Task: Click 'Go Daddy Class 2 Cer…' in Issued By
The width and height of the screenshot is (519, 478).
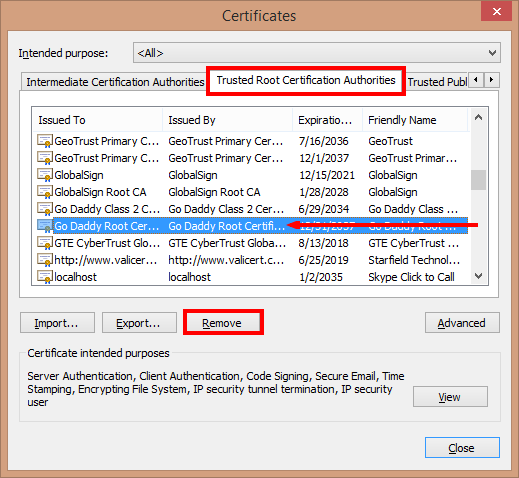Action: coord(226,209)
